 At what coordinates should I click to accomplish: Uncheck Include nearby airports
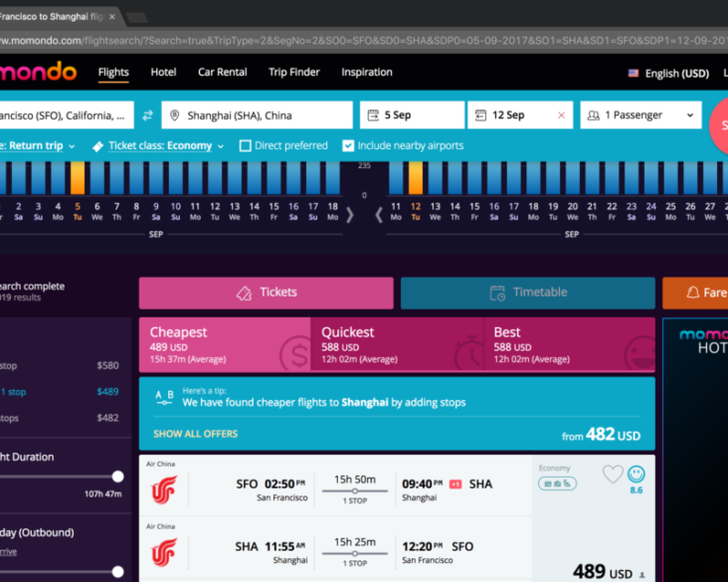tap(348, 146)
